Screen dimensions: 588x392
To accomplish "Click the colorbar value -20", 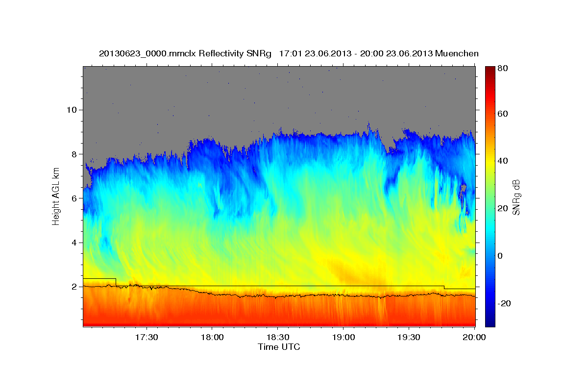I will pyautogui.click(x=505, y=303).
